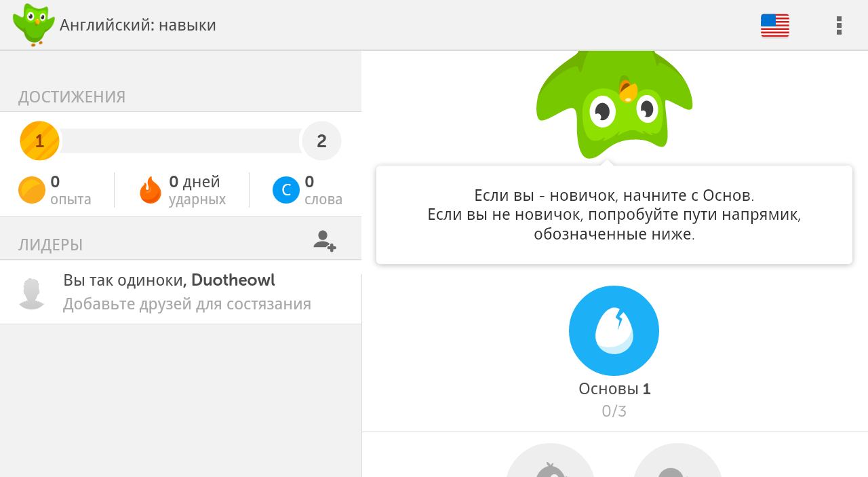Tap the blue words C icon

[286, 190]
